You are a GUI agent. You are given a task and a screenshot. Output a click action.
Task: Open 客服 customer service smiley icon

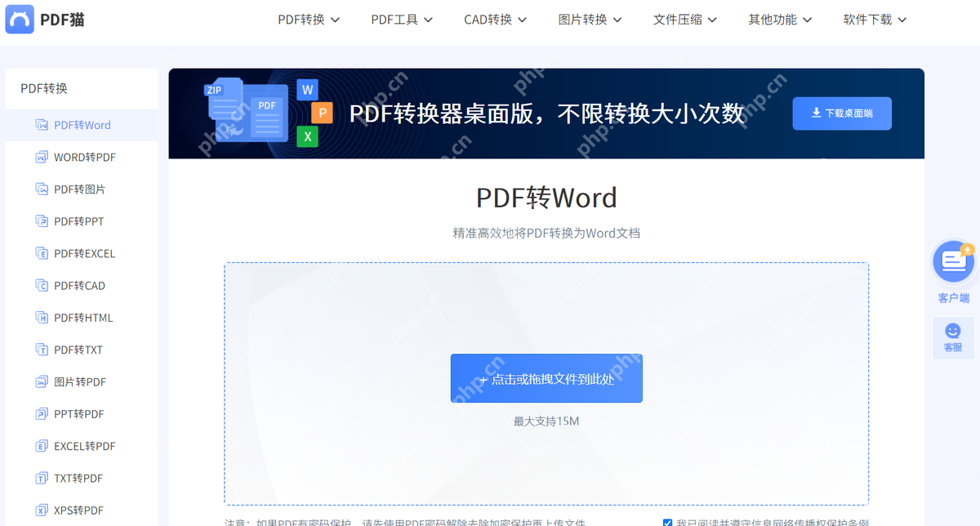[x=953, y=331]
